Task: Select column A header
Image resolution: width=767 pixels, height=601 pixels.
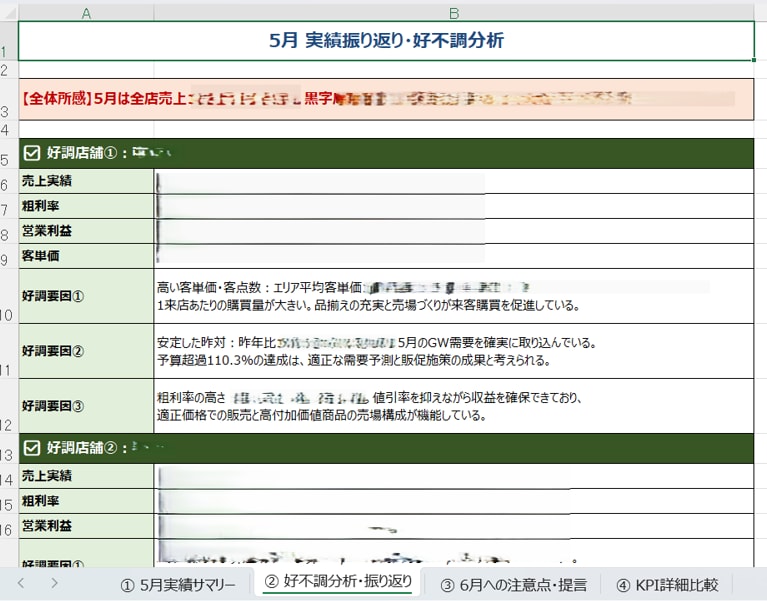Action: [86, 13]
